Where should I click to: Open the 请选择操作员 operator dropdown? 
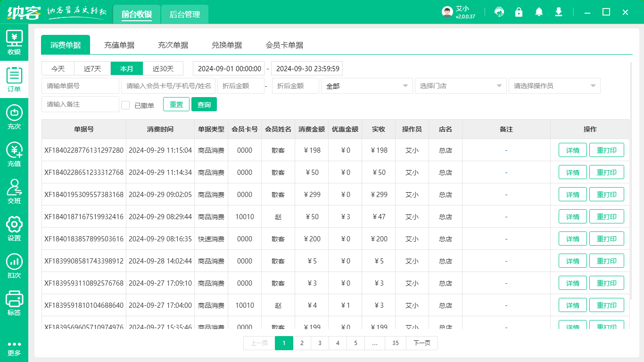(554, 86)
